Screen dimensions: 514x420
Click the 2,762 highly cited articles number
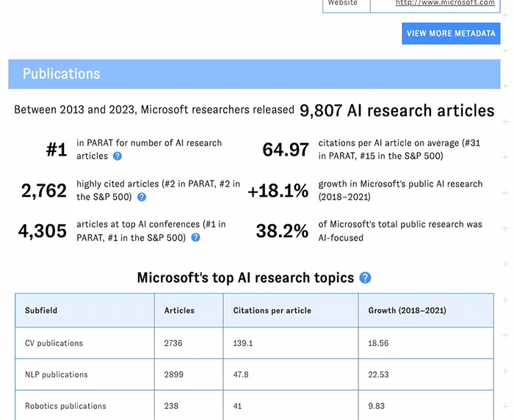point(44,191)
